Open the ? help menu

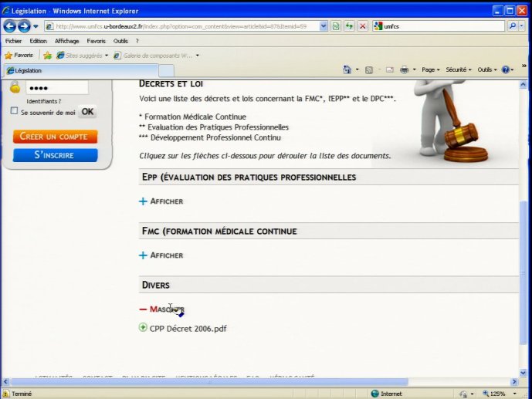pos(137,41)
